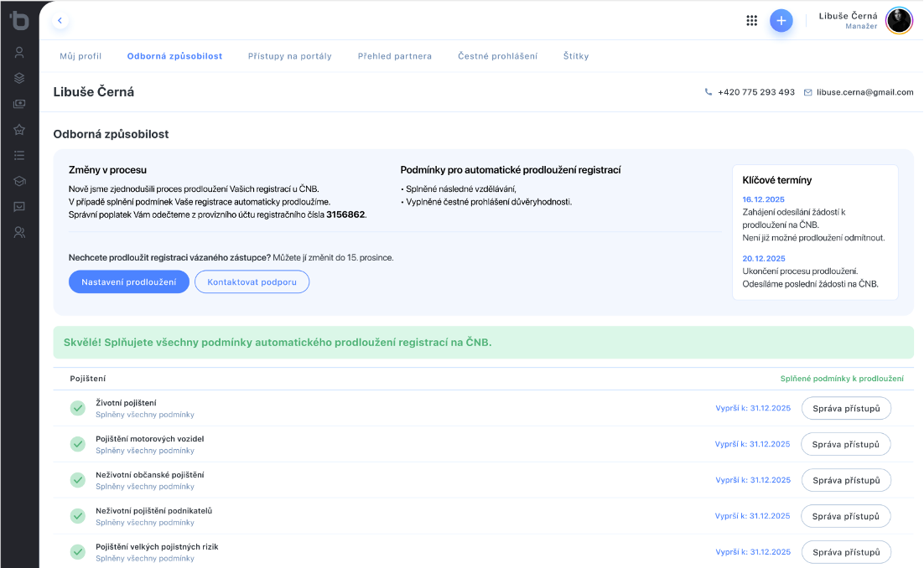Click the blue plus add button
This screenshot has height=568, width=924.
pos(781,21)
